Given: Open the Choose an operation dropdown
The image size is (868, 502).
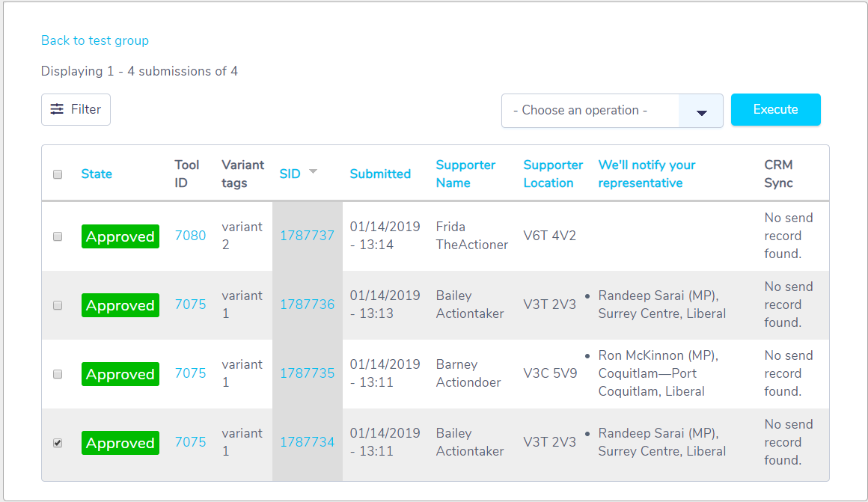Looking at the screenshot, I should pos(612,111).
